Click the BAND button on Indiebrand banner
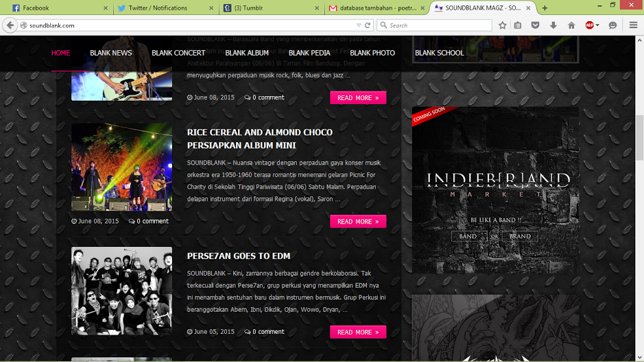Image resolution: width=644 pixels, height=362 pixels. (x=468, y=237)
